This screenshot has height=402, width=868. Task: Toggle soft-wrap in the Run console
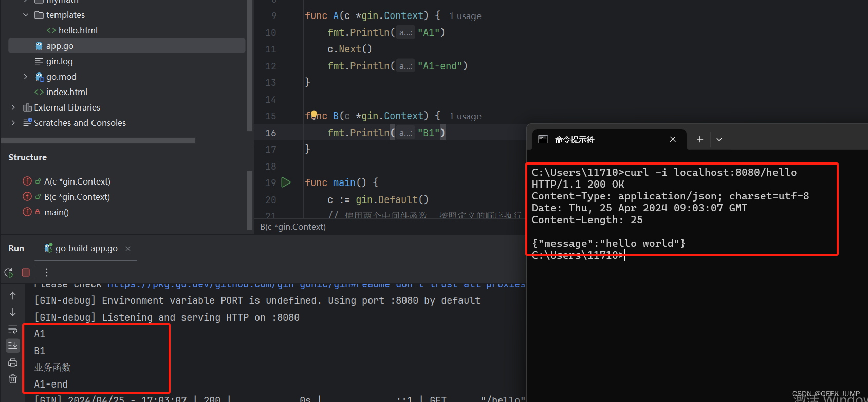point(13,330)
